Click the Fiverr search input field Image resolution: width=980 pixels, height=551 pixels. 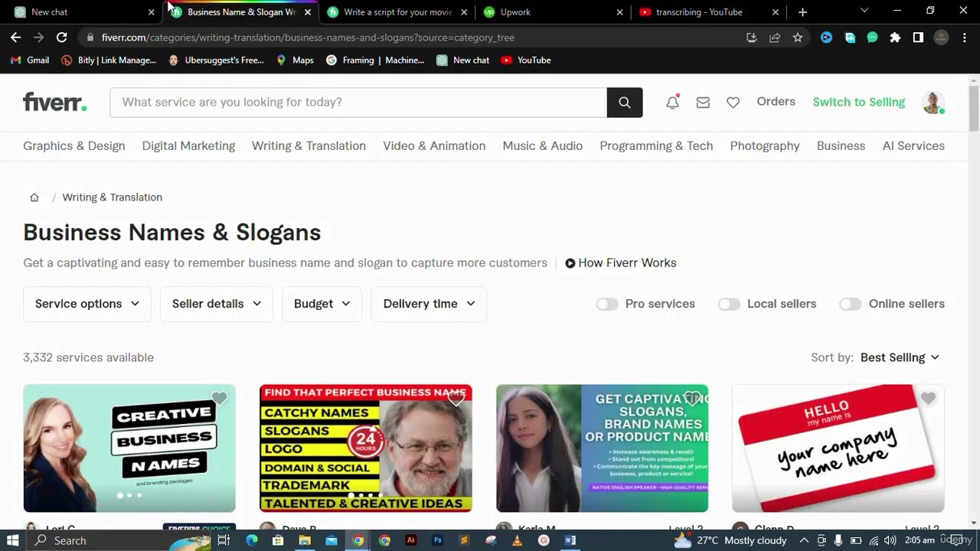pyautogui.click(x=358, y=103)
